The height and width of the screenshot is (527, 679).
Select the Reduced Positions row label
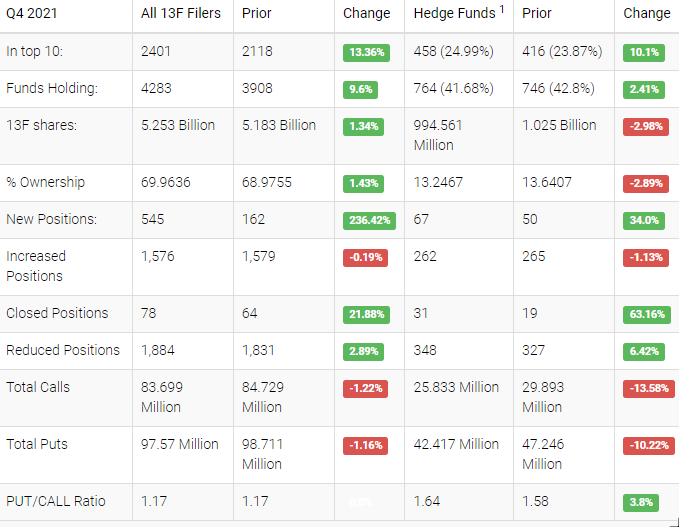pyautogui.click(x=63, y=350)
